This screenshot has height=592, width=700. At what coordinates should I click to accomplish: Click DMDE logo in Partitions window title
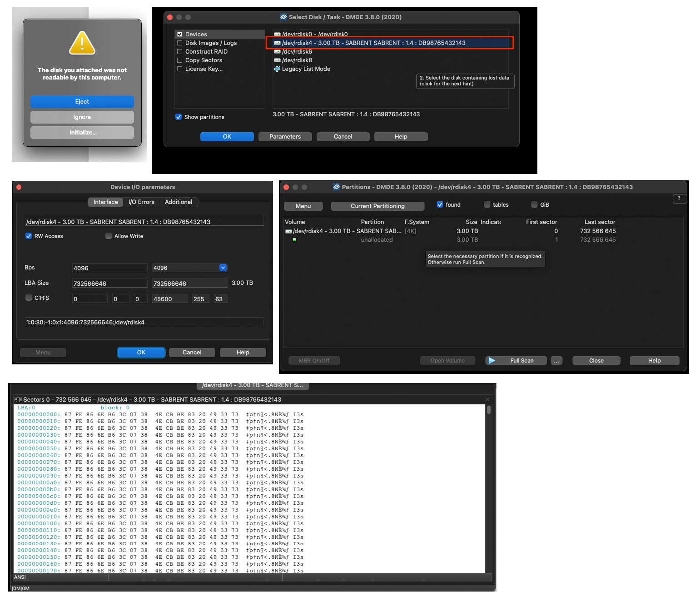[x=337, y=187]
